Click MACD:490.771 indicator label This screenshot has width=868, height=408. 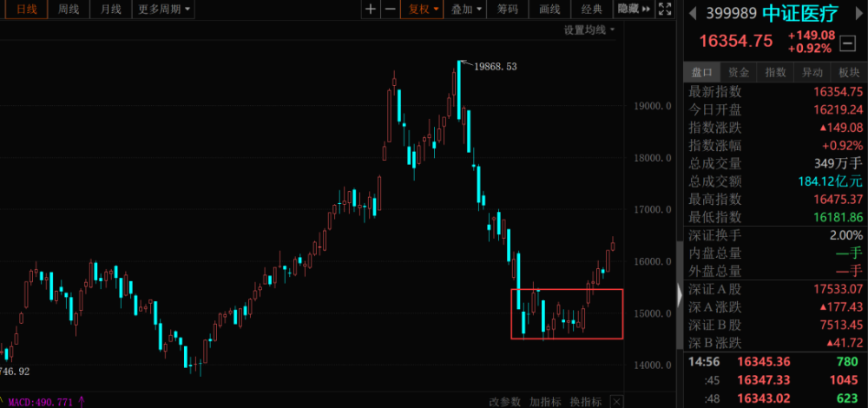coord(39,402)
